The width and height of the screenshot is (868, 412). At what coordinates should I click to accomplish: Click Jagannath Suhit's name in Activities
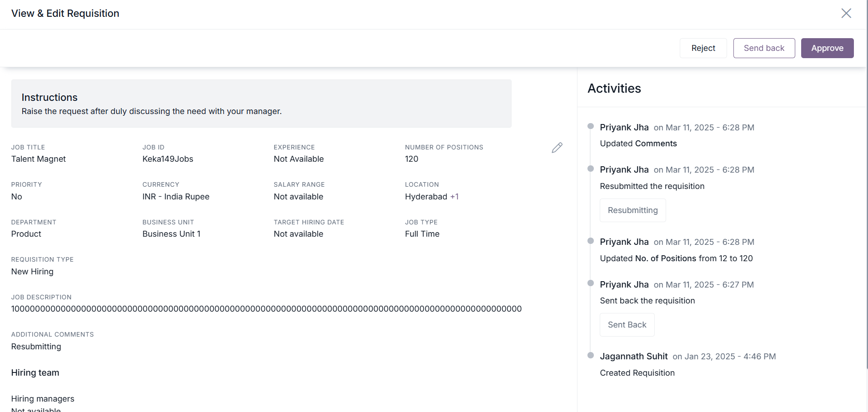coord(633,357)
